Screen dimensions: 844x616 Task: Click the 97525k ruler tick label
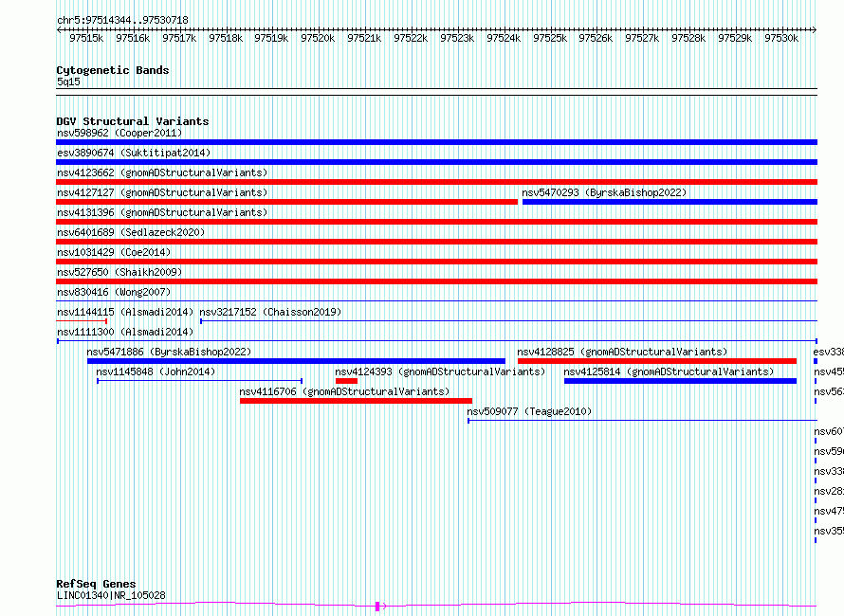point(550,38)
